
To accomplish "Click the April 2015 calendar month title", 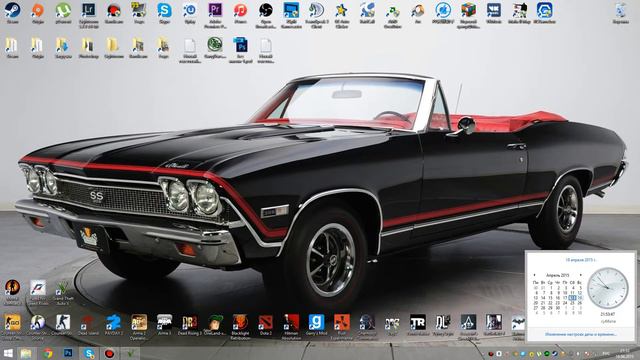I will tap(558, 275).
